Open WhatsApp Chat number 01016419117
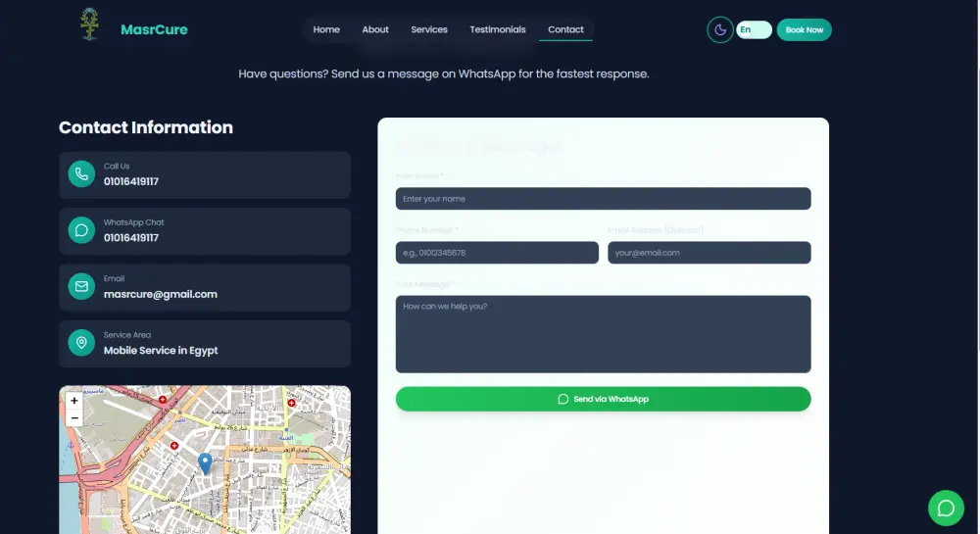Viewport: 980px width, 534px height. (131, 238)
